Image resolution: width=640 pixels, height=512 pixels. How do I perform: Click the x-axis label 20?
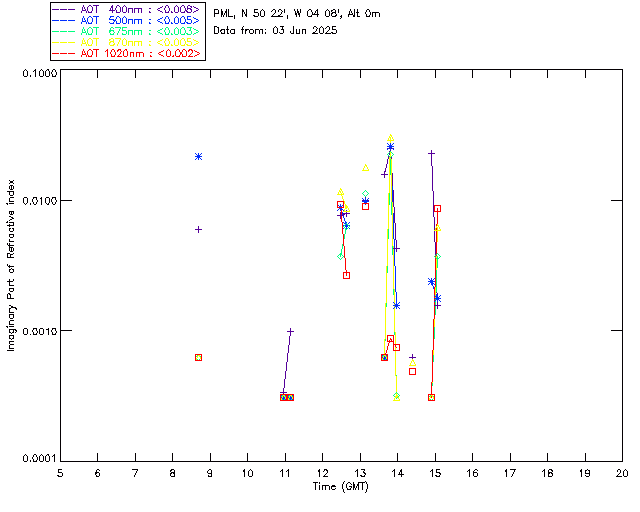[622, 473]
